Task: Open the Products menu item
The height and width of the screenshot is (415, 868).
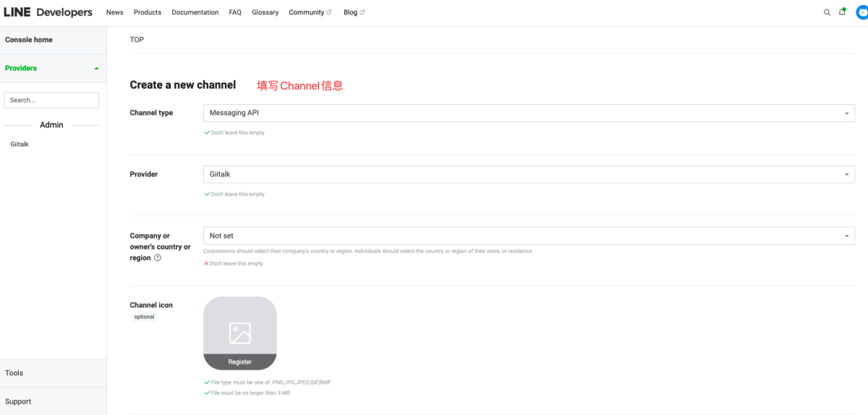Action: point(148,12)
